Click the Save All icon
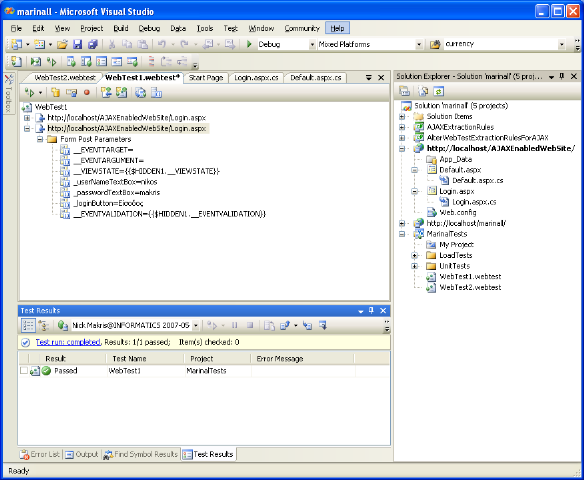Image resolution: width=584 pixels, height=480 pixels. pyautogui.click(x=92, y=44)
